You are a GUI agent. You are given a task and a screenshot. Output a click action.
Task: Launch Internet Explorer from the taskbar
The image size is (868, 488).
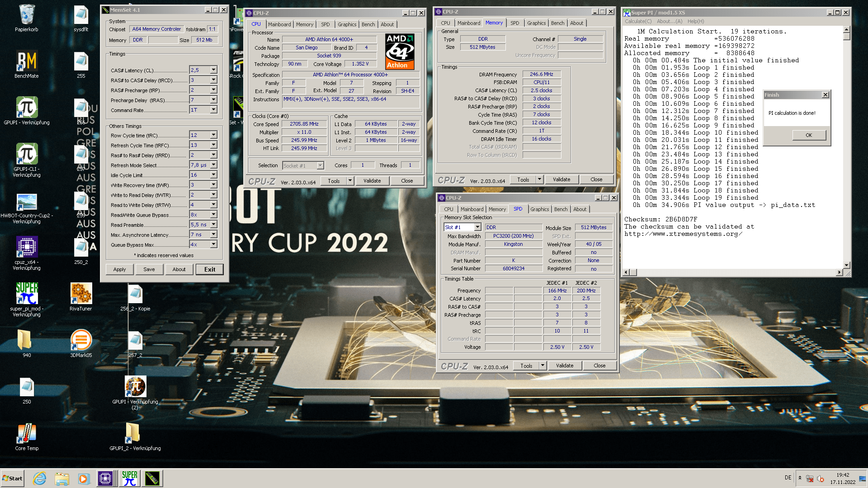40,479
